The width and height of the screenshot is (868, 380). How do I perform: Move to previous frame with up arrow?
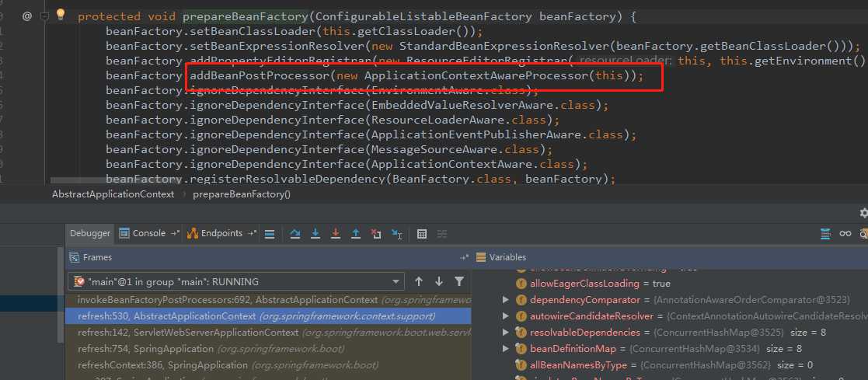click(419, 281)
